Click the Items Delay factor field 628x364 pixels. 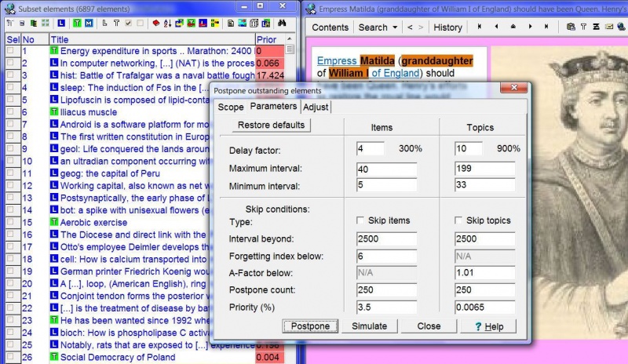coord(370,149)
